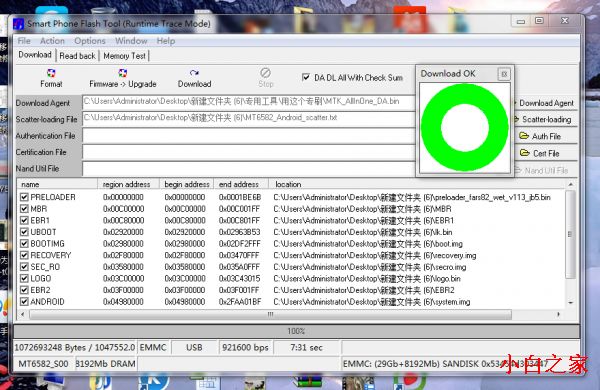
Task: Open the File menu
Action: click(x=24, y=41)
